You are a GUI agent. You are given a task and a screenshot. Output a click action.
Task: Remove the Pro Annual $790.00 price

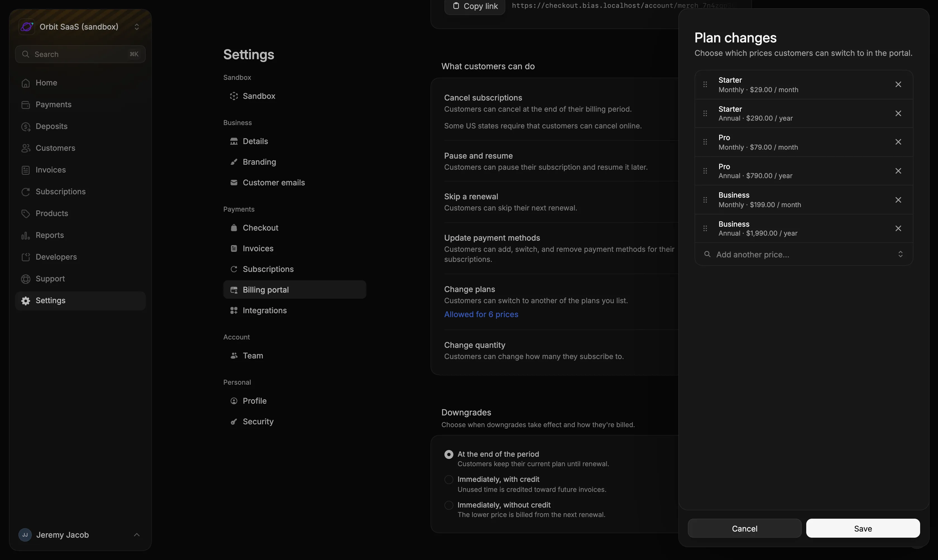pyautogui.click(x=898, y=171)
